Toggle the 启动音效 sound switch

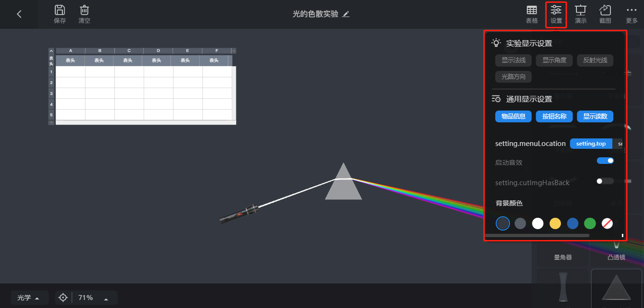(605, 161)
